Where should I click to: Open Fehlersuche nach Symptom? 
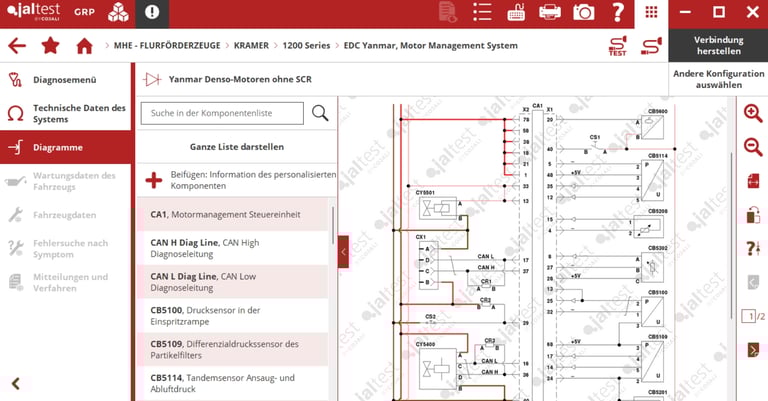pyautogui.click(x=66, y=249)
